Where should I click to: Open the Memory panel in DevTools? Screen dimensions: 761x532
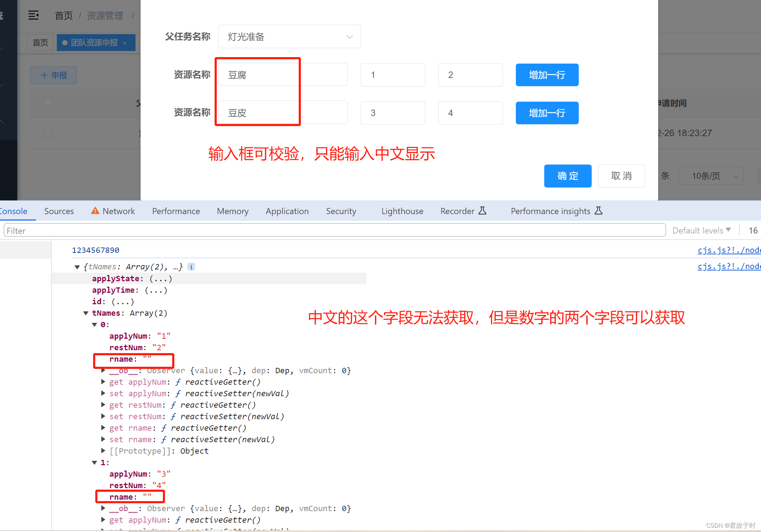[233, 211]
